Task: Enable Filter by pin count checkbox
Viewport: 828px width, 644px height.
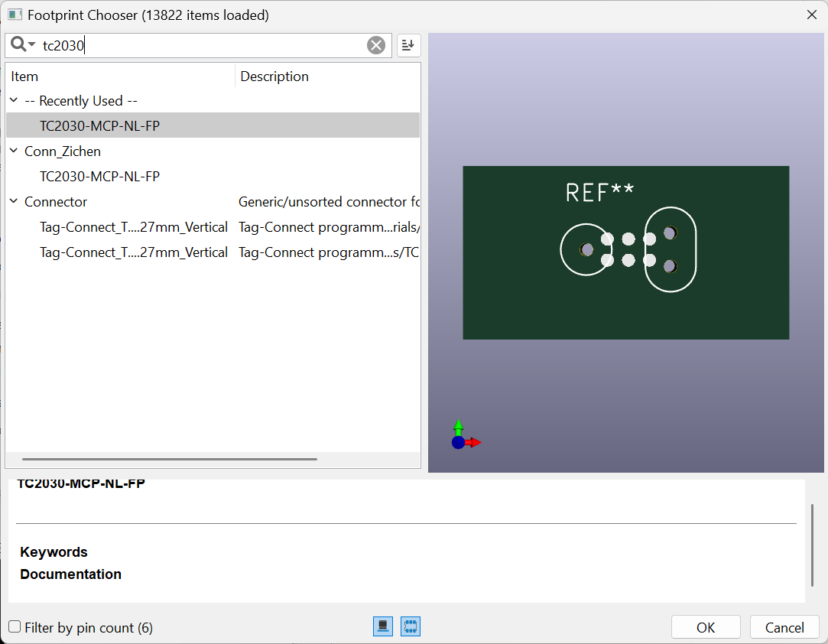Action: 15,627
